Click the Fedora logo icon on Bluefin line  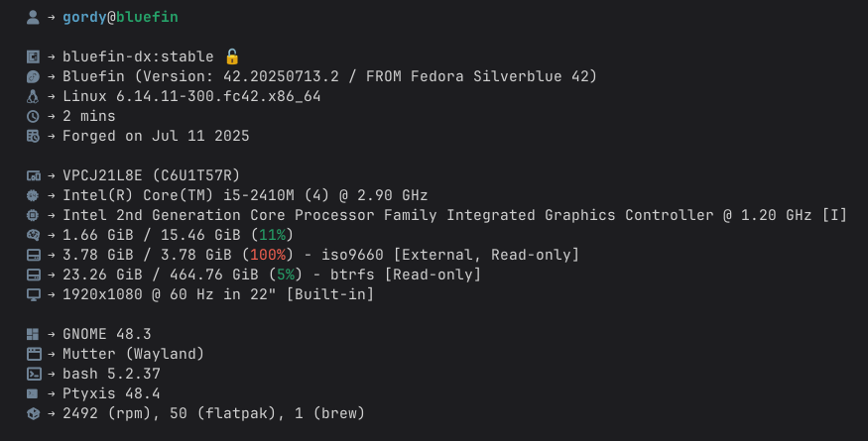point(33,77)
